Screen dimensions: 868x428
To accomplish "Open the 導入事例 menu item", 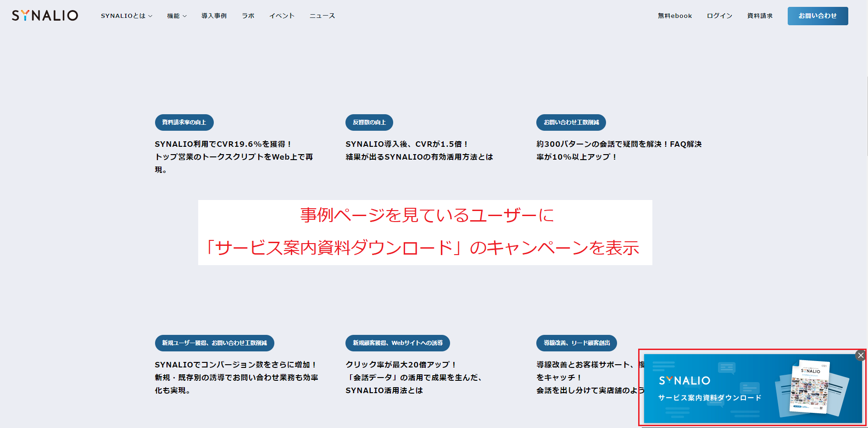I will coord(214,16).
